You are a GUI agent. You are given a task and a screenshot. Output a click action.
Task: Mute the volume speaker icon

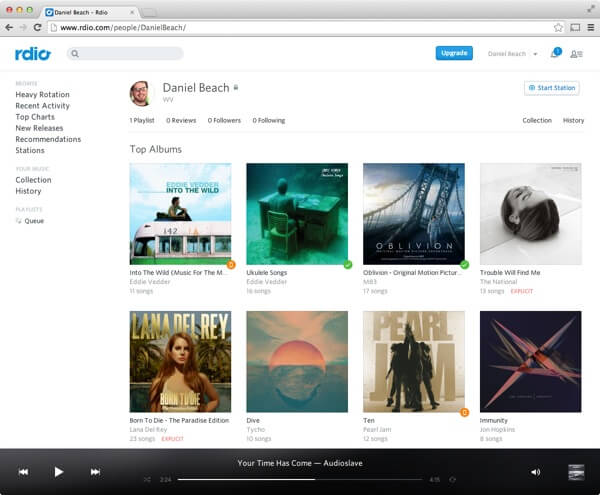[535, 472]
